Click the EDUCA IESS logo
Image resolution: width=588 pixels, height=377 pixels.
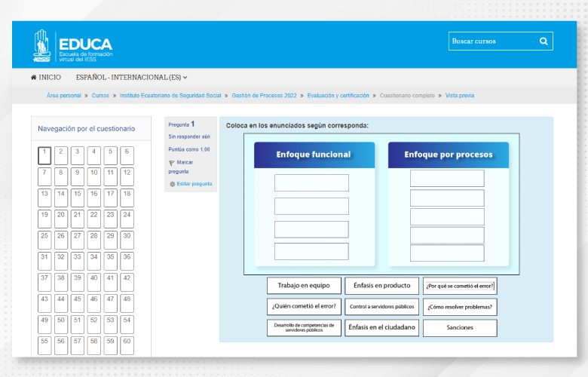click(73, 46)
